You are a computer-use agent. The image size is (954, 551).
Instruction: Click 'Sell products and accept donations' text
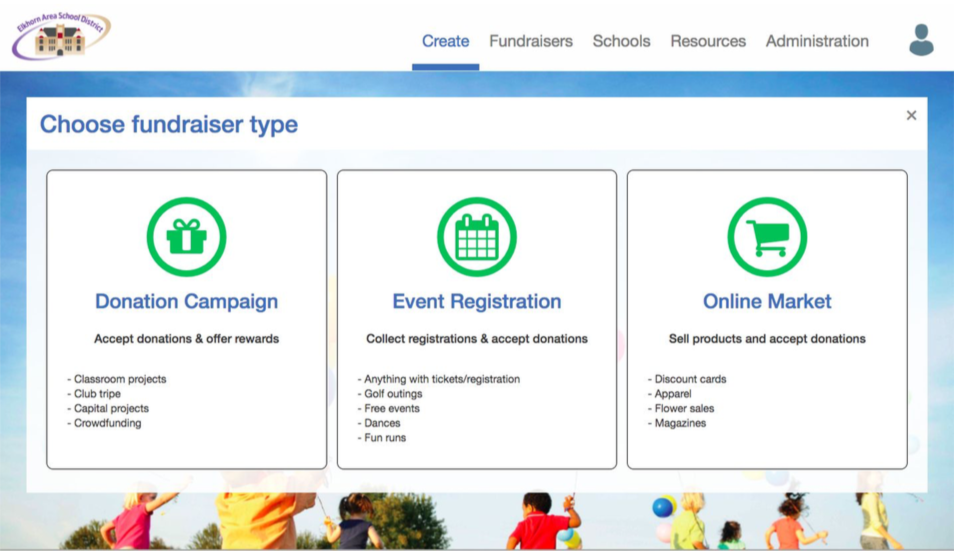[x=767, y=339]
